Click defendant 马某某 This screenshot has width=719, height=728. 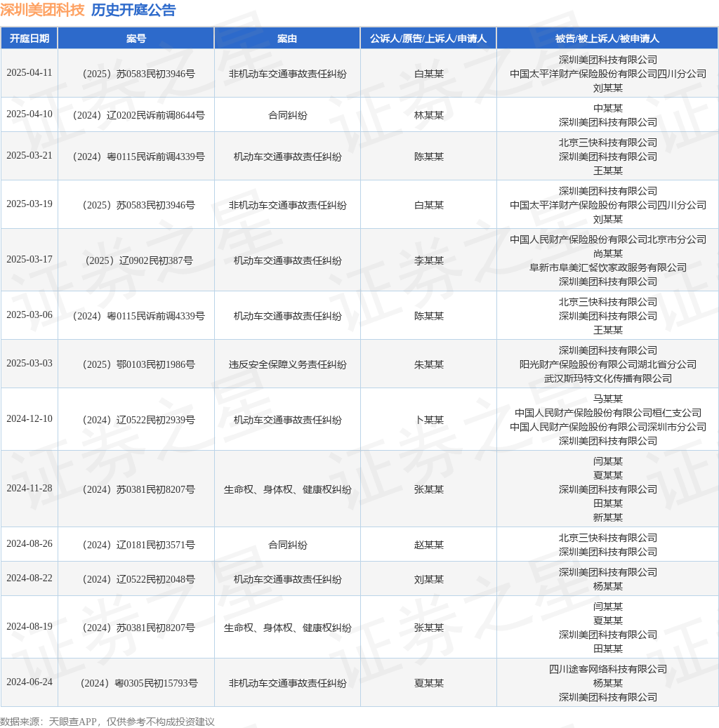pyautogui.click(x=608, y=399)
